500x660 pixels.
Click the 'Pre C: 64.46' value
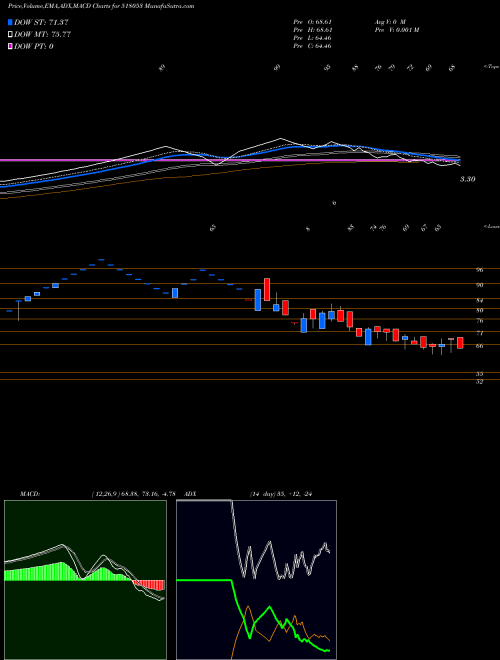pos(312,46)
